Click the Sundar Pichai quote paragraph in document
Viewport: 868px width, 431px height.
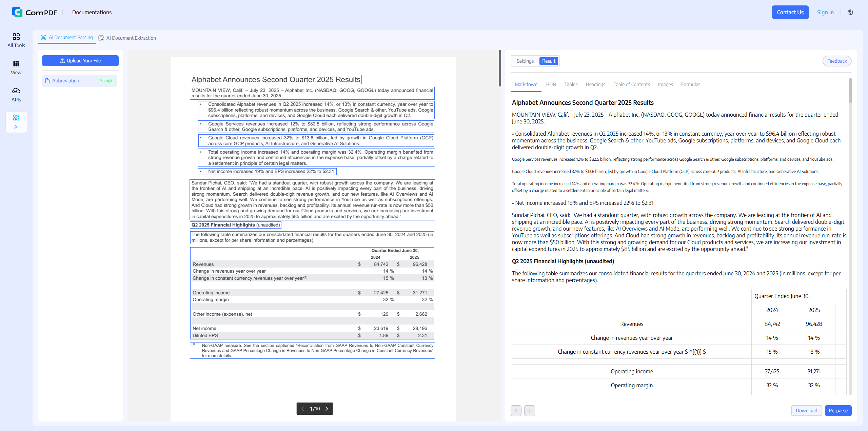click(312, 200)
